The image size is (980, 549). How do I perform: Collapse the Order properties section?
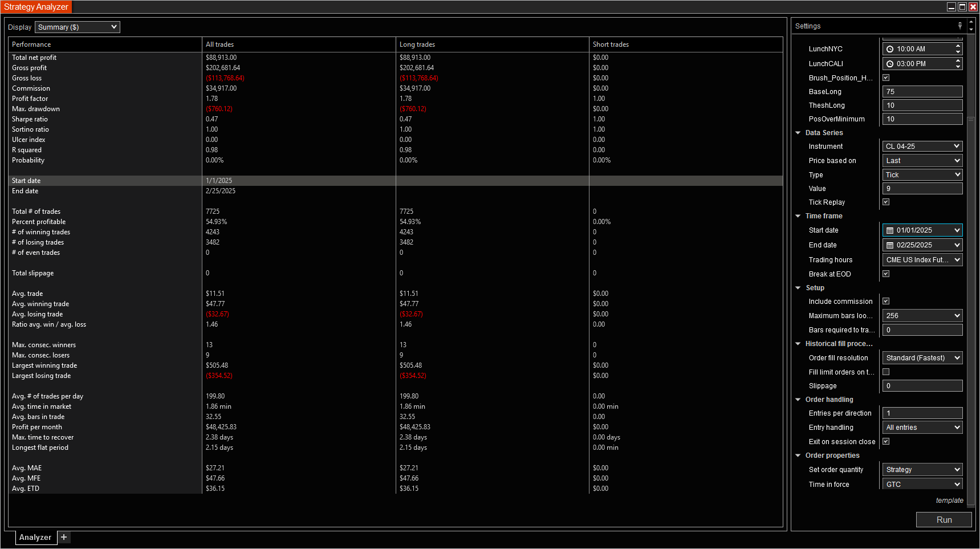(x=798, y=456)
